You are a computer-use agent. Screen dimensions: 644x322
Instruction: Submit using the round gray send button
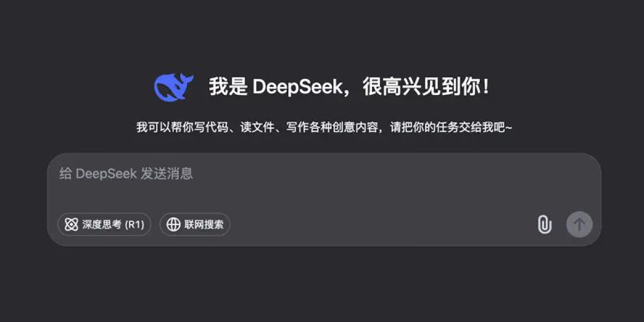pos(580,224)
